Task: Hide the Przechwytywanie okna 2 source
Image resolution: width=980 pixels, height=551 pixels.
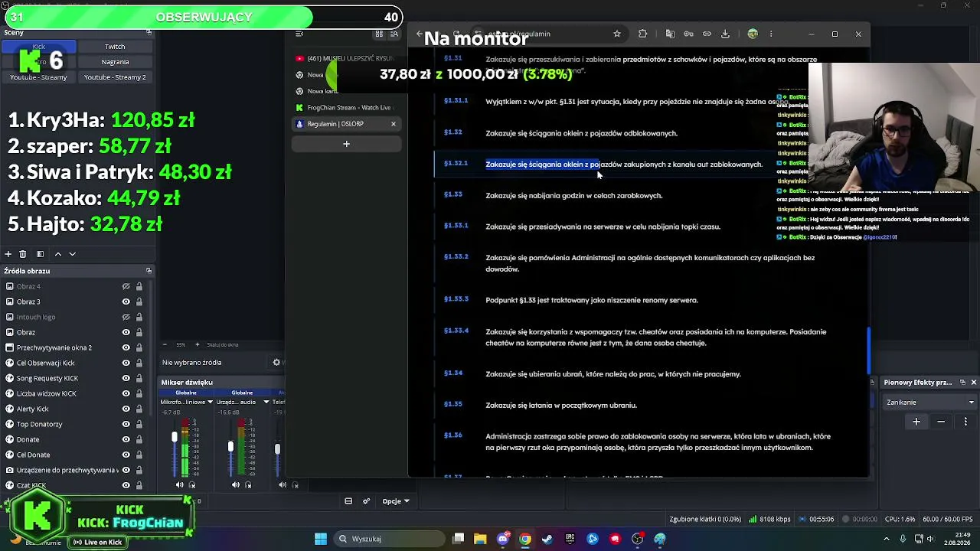Action: pyautogui.click(x=126, y=347)
